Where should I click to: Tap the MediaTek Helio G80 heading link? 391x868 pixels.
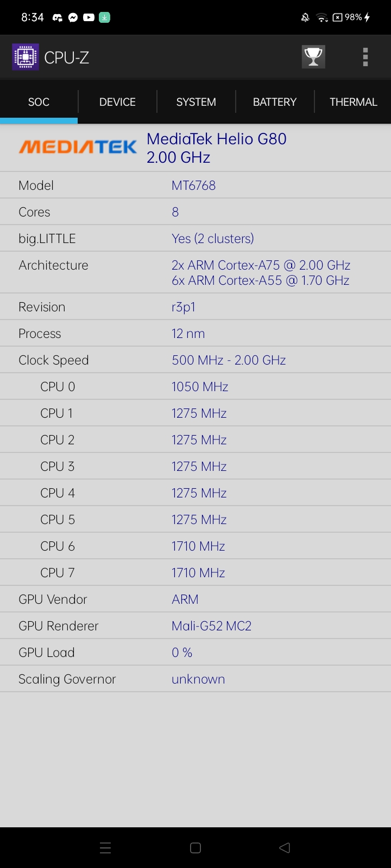[216, 148]
